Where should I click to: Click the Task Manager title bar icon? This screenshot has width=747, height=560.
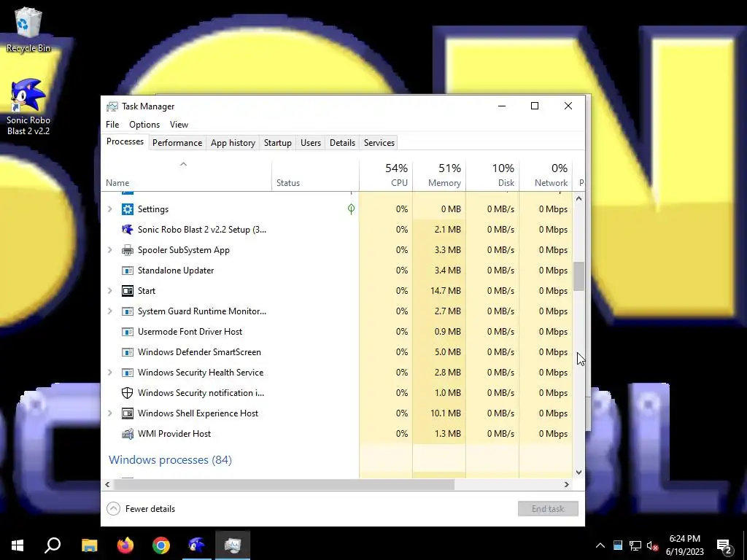tap(112, 106)
